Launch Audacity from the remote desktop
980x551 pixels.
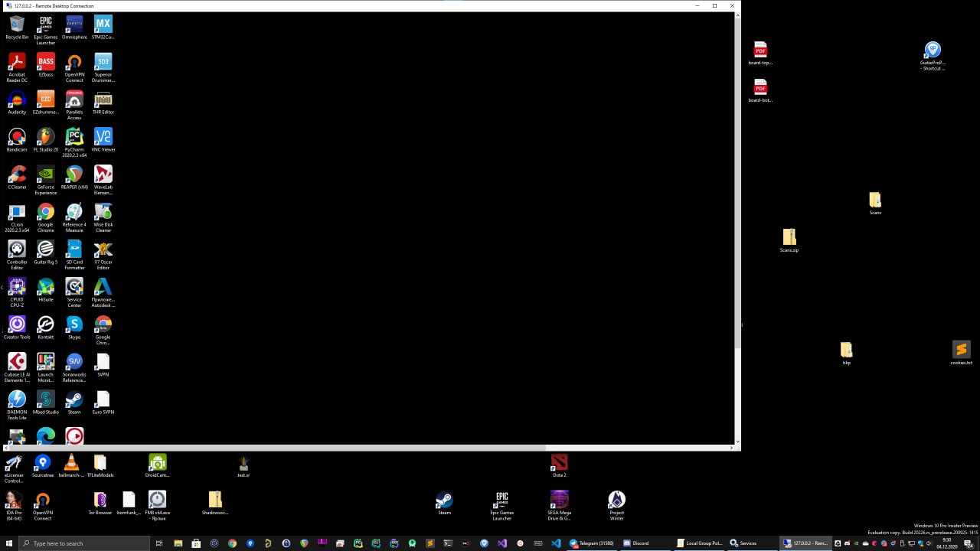(x=17, y=102)
